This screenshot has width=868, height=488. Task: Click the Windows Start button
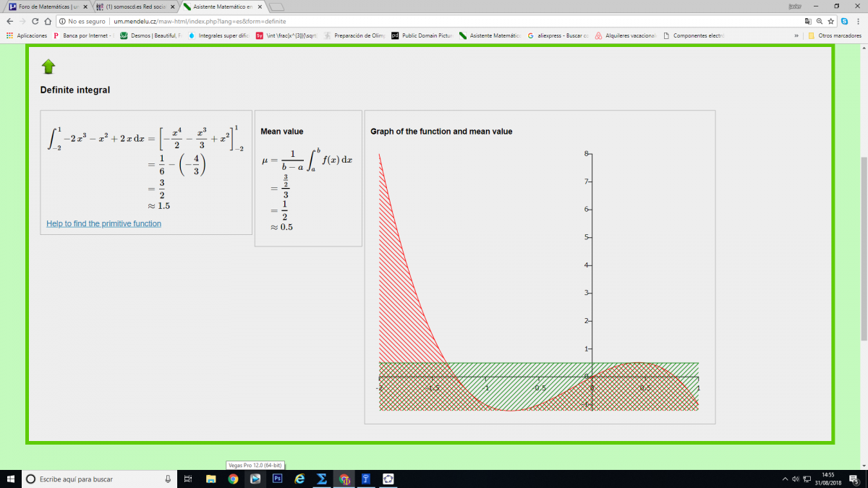pos(10,479)
